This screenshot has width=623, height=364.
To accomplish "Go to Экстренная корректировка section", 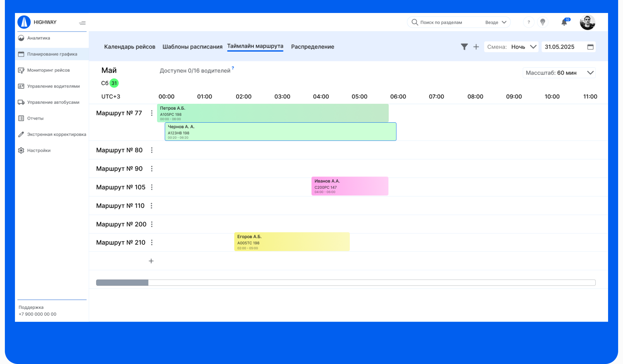I will tap(56, 134).
